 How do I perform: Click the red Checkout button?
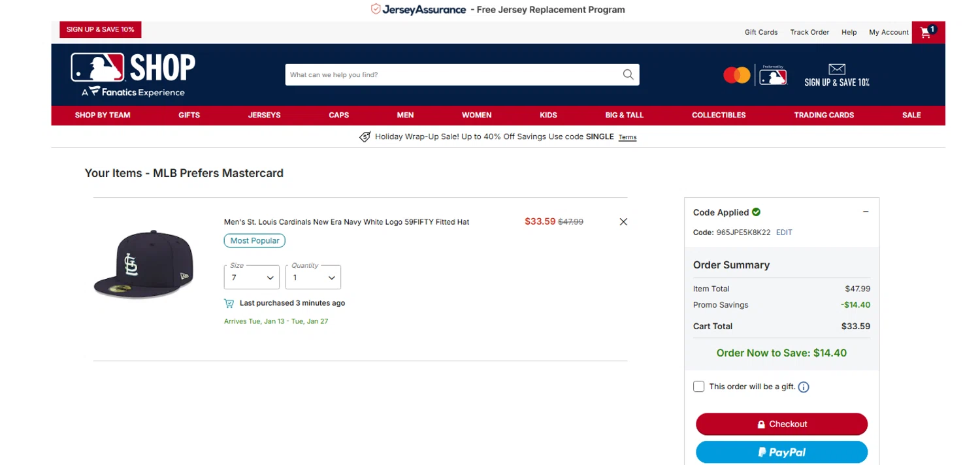pos(781,424)
